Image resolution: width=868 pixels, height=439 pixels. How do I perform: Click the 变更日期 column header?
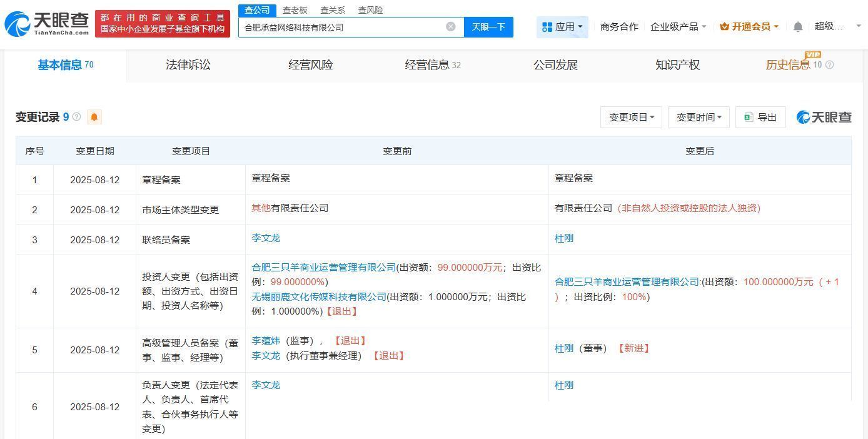click(95, 151)
